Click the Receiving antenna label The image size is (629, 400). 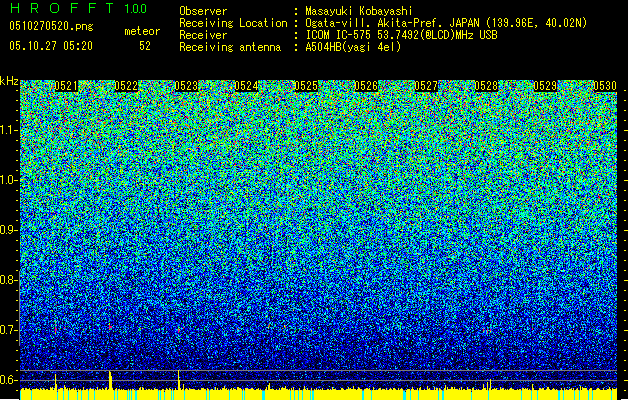[230, 47]
